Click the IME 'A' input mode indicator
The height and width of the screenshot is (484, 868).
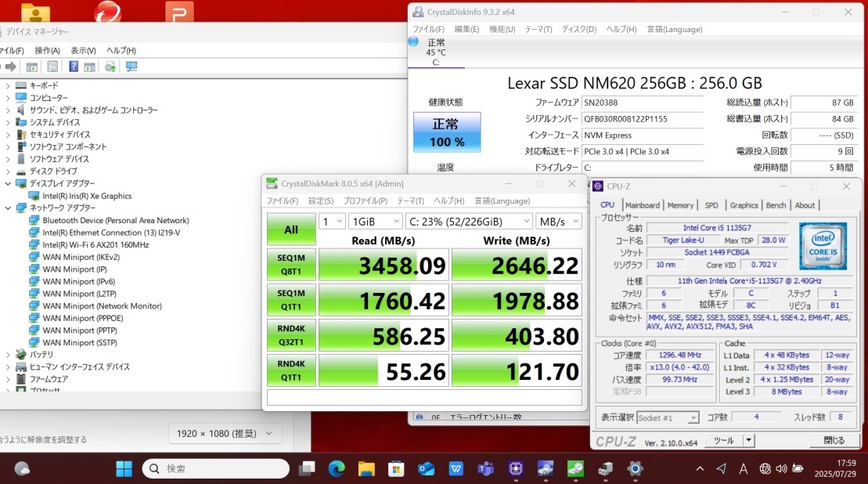[x=744, y=468]
